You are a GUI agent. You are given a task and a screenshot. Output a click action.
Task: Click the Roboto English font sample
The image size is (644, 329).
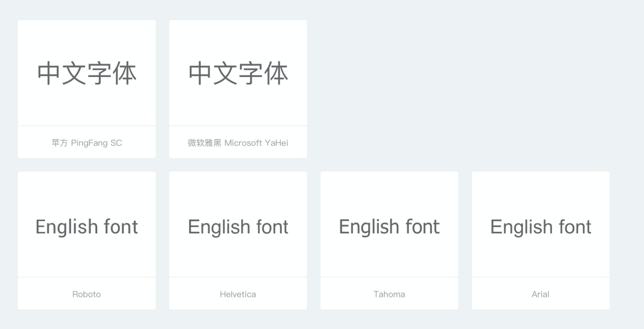click(x=87, y=227)
